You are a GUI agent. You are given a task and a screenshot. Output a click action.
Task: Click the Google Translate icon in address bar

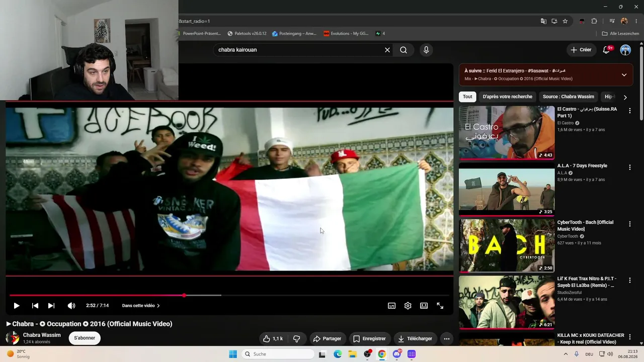click(543, 21)
